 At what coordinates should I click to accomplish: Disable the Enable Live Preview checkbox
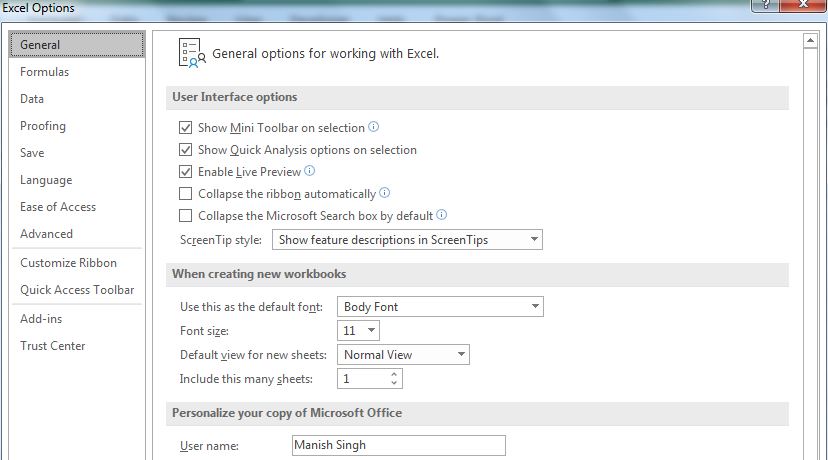click(185, 172)
